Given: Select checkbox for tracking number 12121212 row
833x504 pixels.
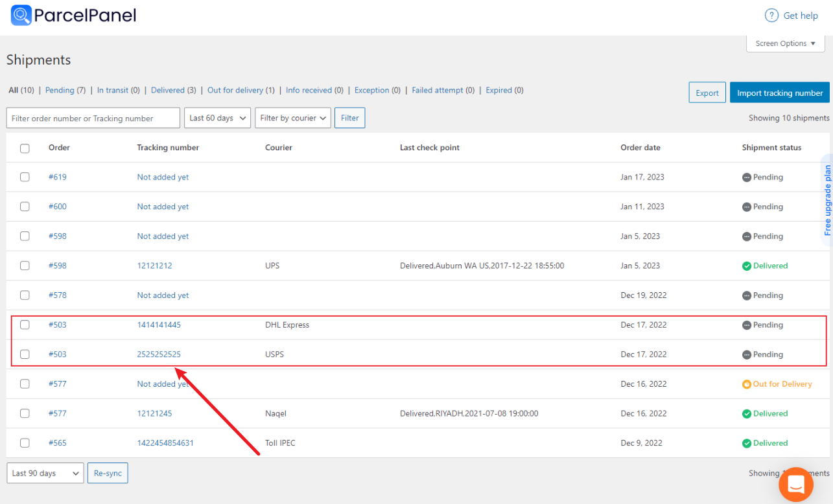Looking at the screenshot, I should click(x=25, y=266).
